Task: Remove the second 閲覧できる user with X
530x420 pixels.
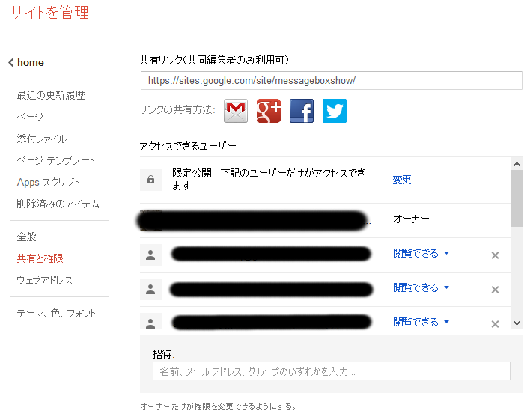Action: pyautogui.click(x=495, y=290)
